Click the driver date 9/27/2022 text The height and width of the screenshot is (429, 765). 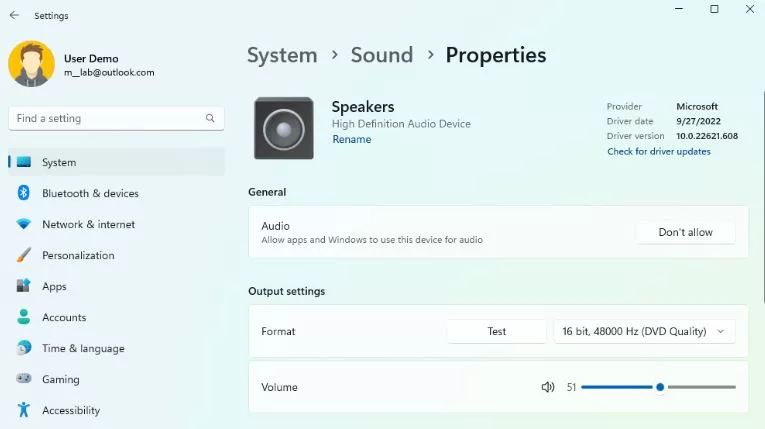[698, 121]
